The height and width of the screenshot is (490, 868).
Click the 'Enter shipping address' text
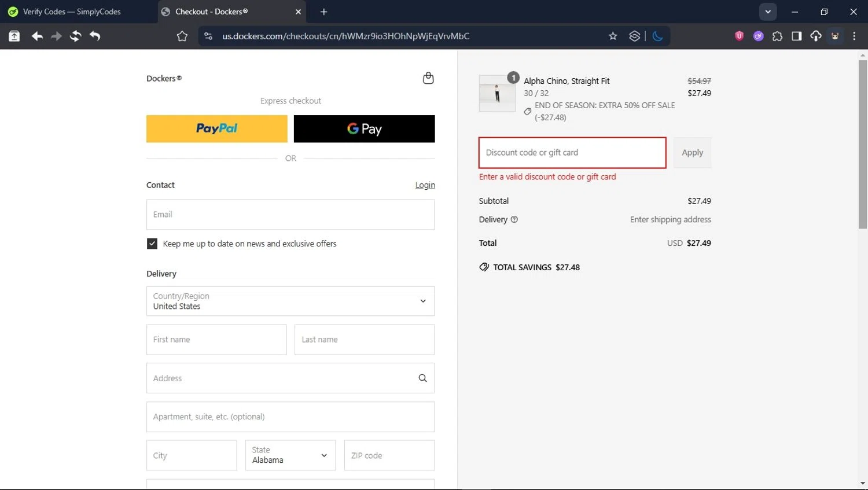pos(671,219)
